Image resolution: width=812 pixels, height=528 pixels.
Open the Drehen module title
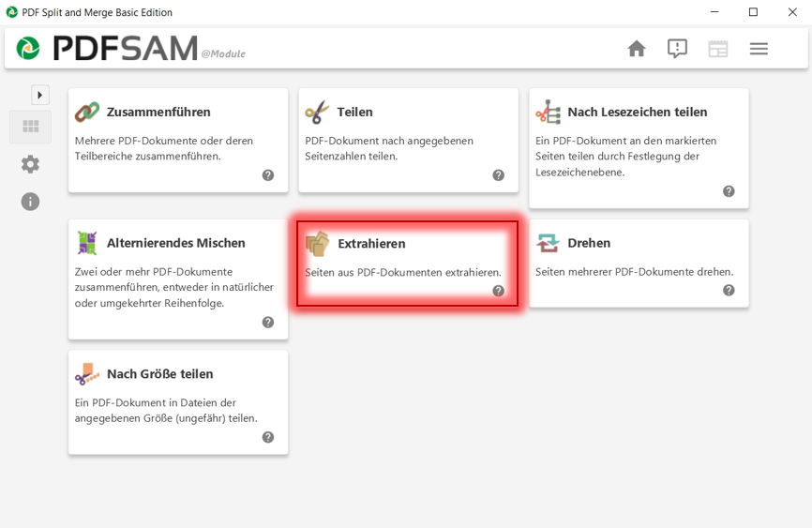tap(589, 243)
